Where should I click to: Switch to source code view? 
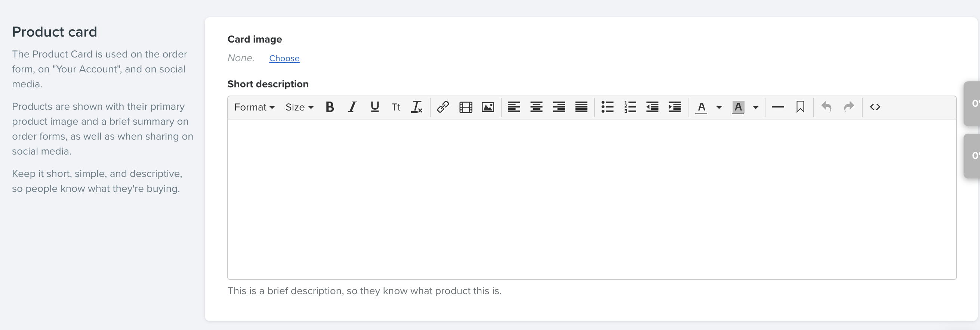tap(875, 107)
